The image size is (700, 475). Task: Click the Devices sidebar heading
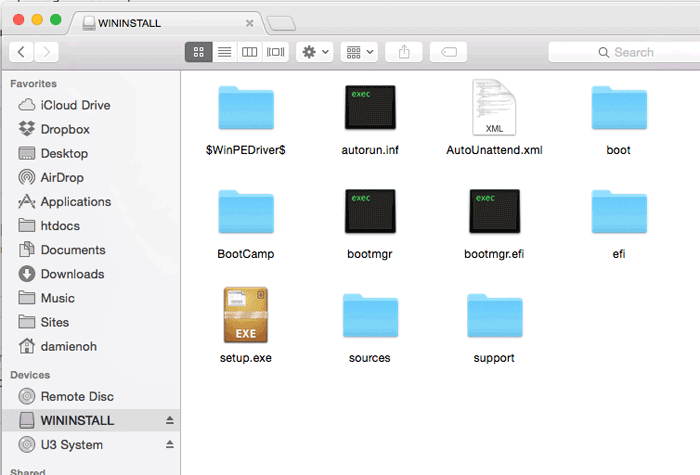[x=30, y=375]
